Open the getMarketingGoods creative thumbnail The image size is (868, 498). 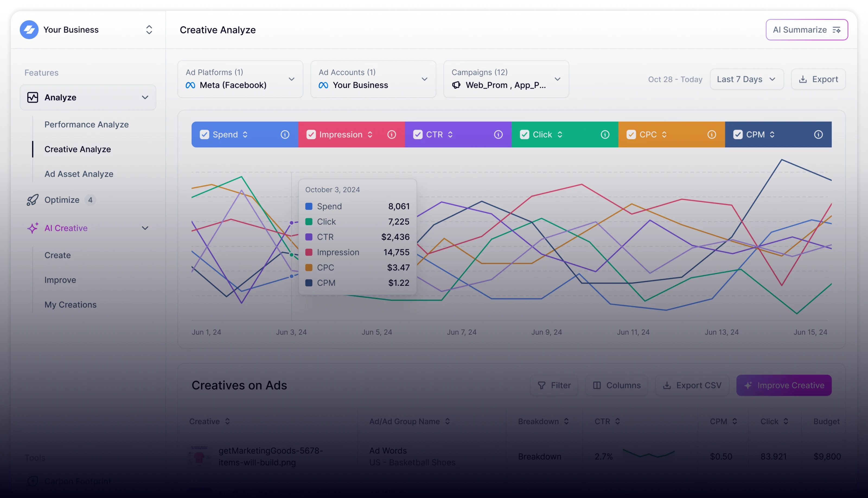(199, 456)
